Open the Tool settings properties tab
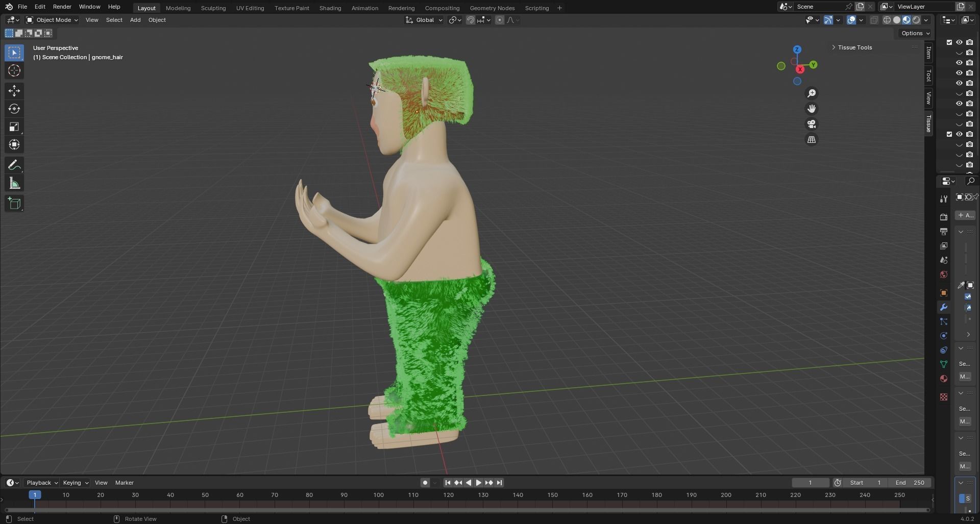Screen dimensions: 980x524 (x=943, y=199)
